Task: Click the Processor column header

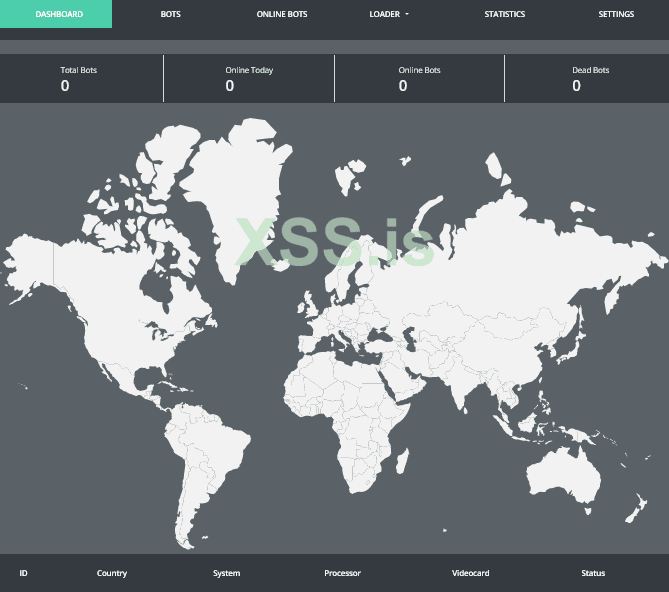Action: click(342, 573)
